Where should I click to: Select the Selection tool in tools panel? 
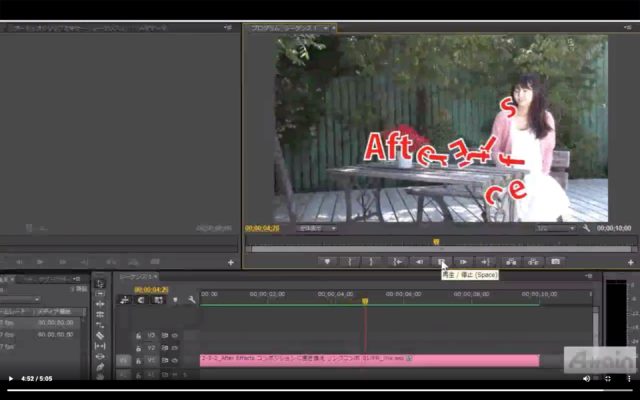click(100, 283)
